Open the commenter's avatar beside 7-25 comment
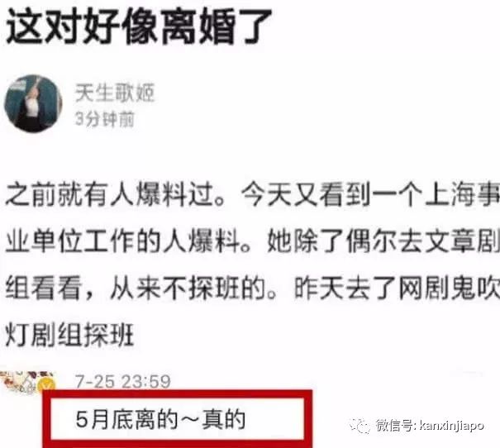 click(x=27, y=381)
